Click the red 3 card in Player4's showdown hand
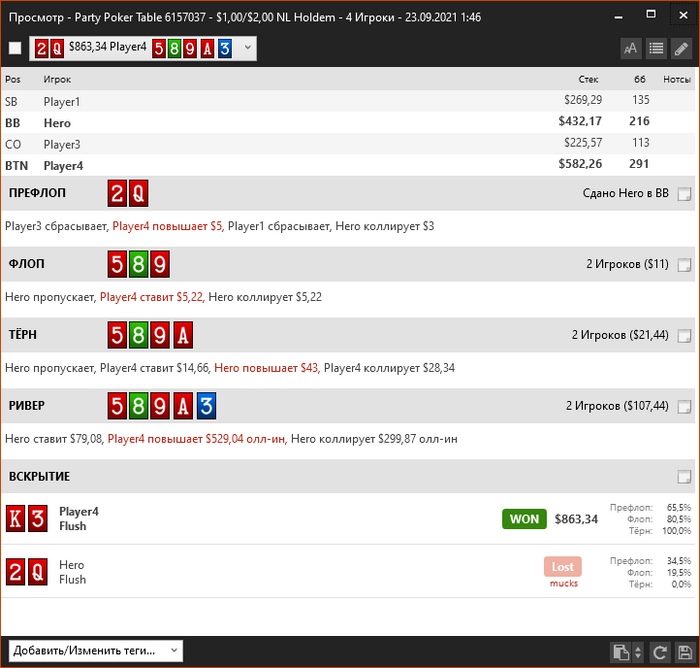Image resolution: width=700 pixels, height=668 pixels. pos(38,519)
